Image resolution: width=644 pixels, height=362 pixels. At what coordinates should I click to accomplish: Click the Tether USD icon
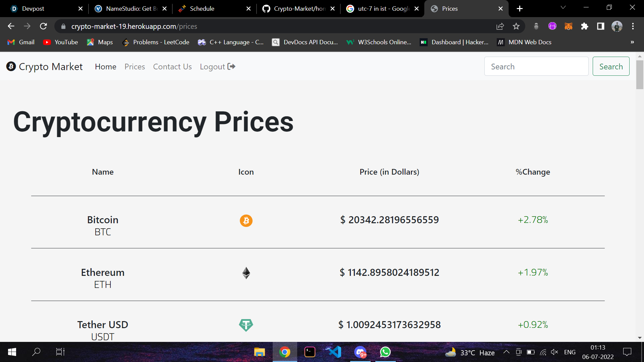tap(246, 325)
